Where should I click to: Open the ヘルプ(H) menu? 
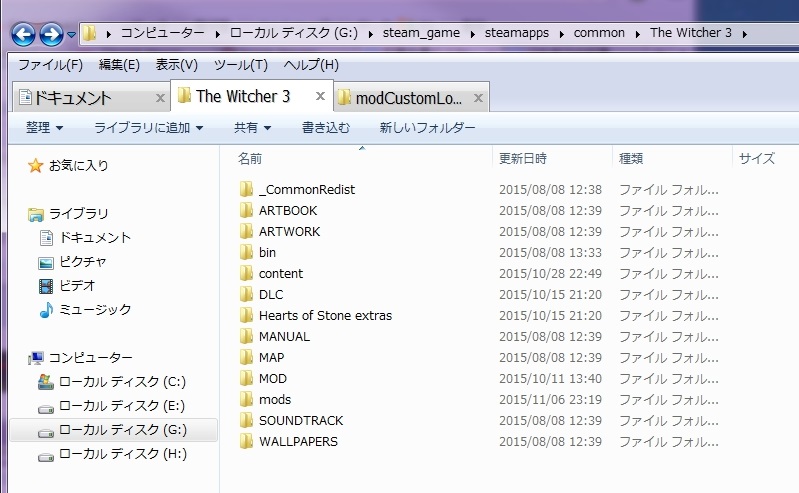click(x=311, y=65)
